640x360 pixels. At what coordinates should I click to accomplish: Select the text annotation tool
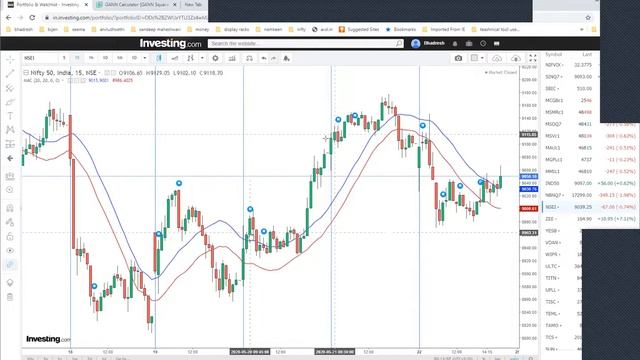click(10, 116)
